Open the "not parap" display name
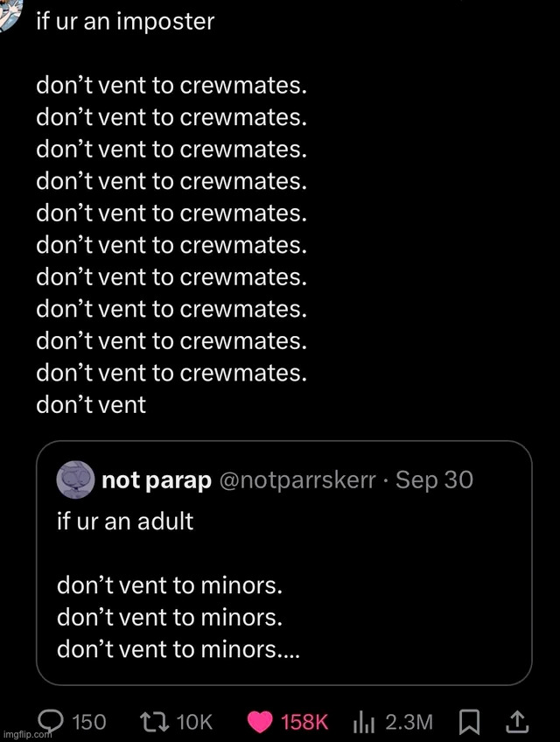Screen dimensions: 560x742 [x=157, y=479]
